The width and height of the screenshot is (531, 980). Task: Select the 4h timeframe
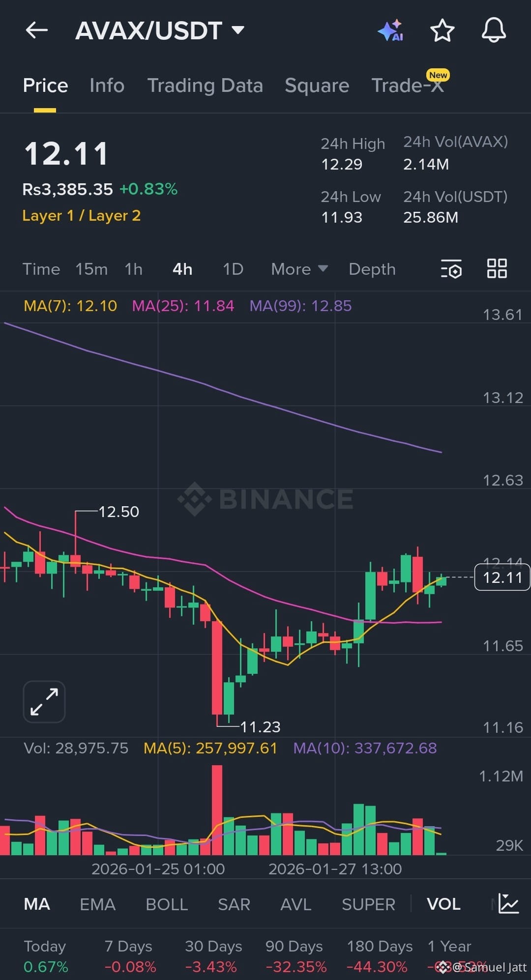click(x=182, y=269)
